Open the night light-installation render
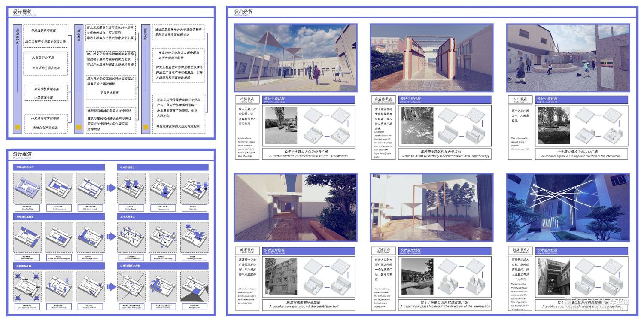This screenshot has height=322, width=644. pos(568,207)
